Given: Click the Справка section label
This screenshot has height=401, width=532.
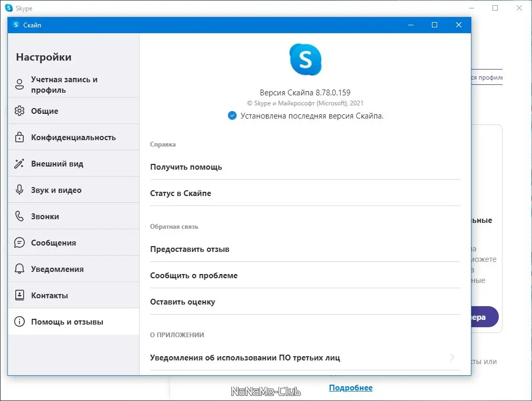Looking at the screenshot, I should tap(163, 144).
